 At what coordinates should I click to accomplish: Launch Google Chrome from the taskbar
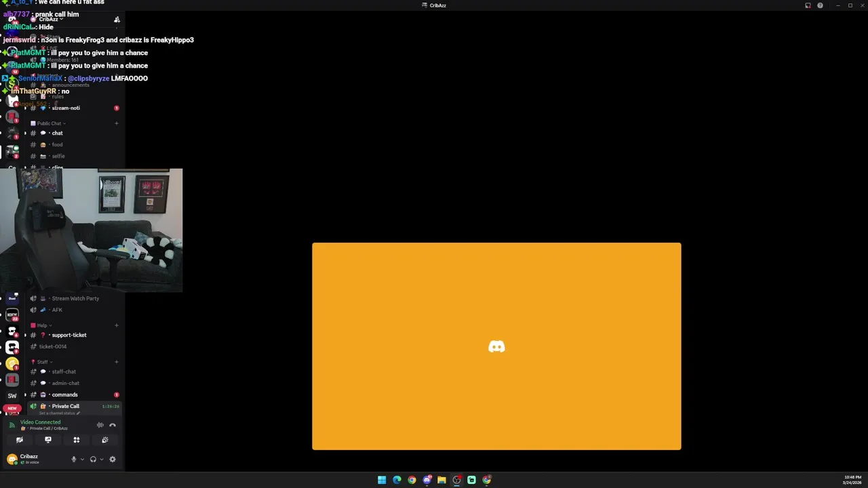(412, 480)
